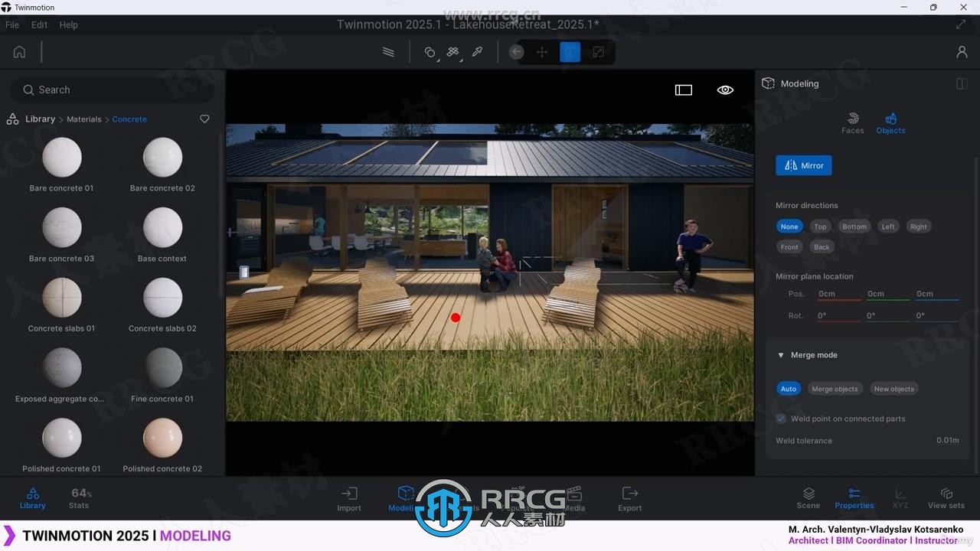
Task: Select Concrete slabs 01 material
Action: (61, 305)
